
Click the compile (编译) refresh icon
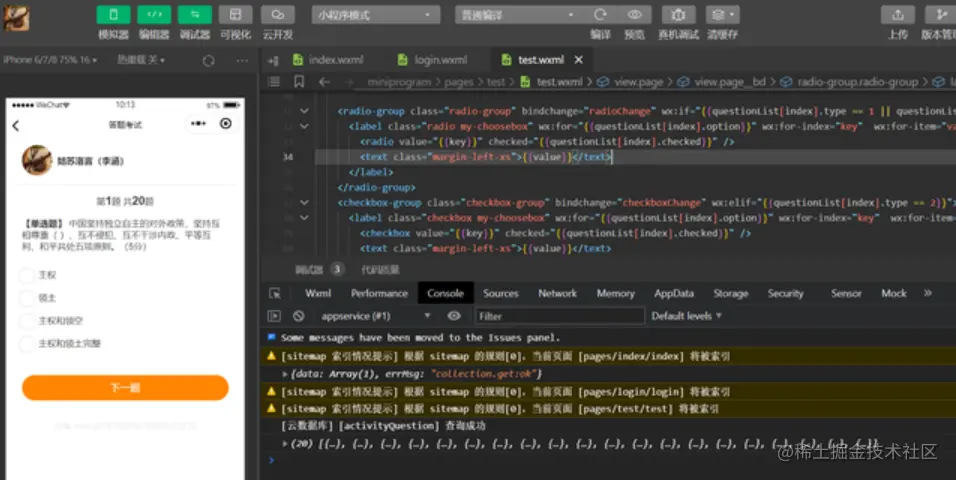601,15
